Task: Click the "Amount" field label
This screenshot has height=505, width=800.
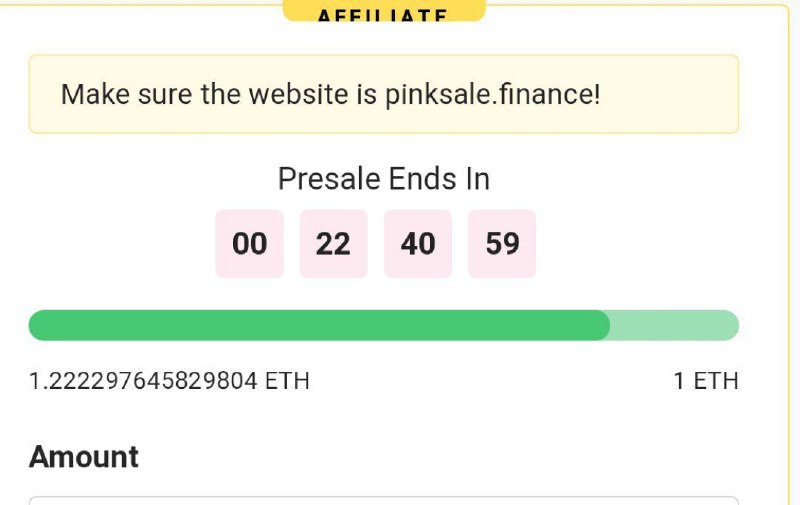Action: coord(84,457)
